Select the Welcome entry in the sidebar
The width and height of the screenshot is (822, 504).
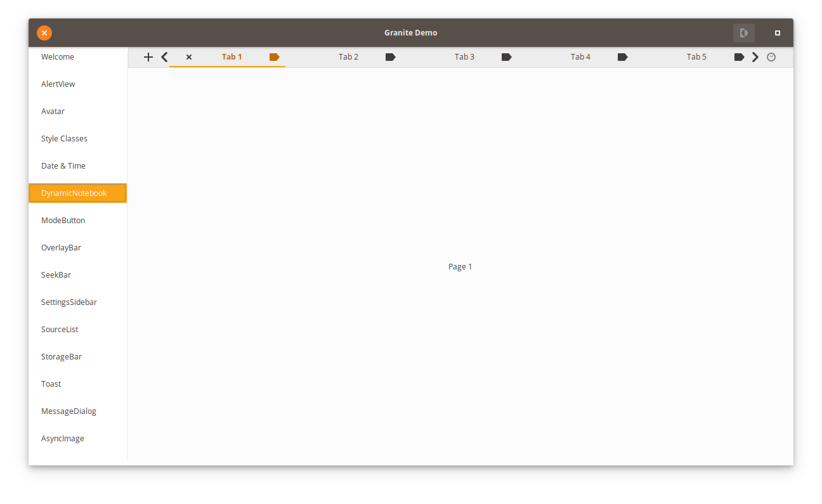pyautogui.click(x=58, y=56)
